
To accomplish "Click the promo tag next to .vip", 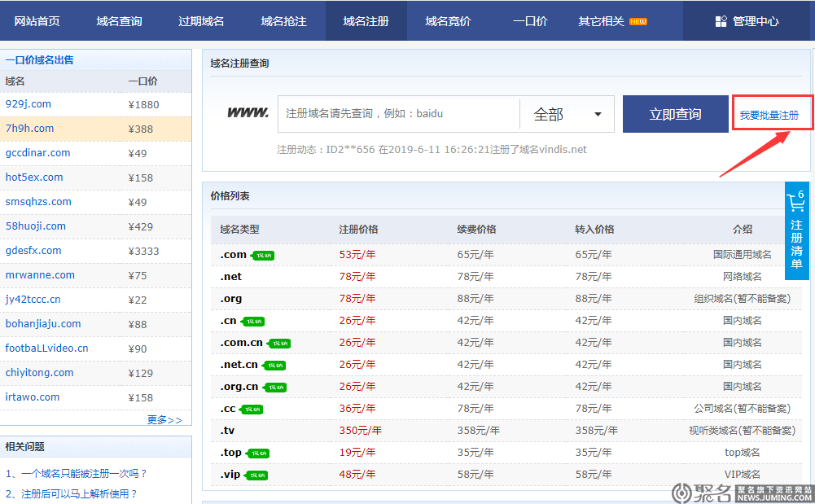I will click(256, 476).
